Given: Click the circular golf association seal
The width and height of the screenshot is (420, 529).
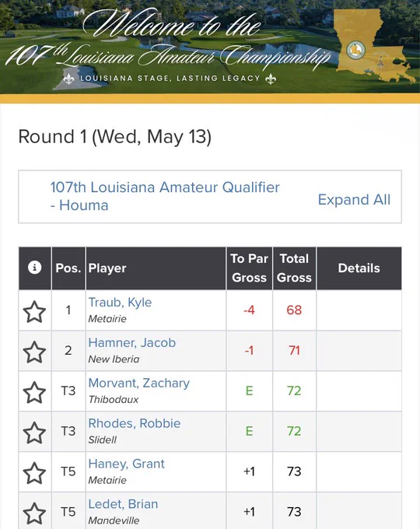Looking at the screenshot, I should 355,51.
